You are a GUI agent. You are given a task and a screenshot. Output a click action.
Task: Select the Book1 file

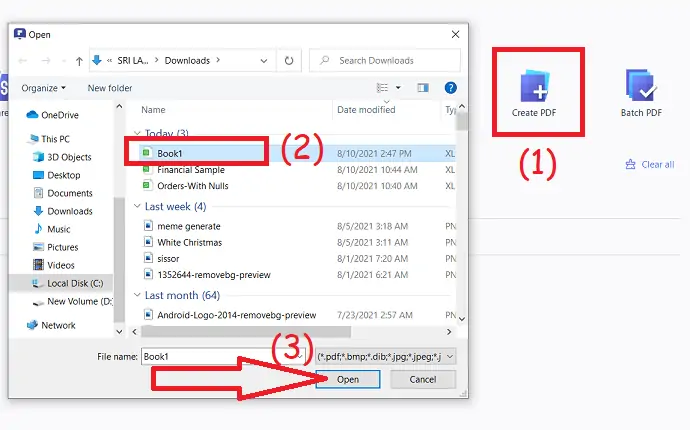coord(169,153)
